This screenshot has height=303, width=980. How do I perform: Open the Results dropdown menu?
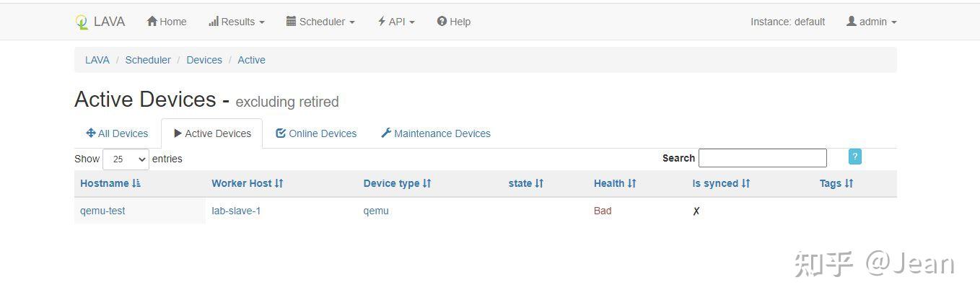point(237,22)
